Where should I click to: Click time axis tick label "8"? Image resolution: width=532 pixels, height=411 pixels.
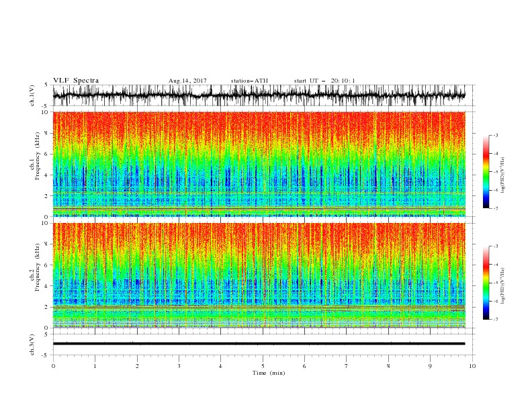[388, 366]
